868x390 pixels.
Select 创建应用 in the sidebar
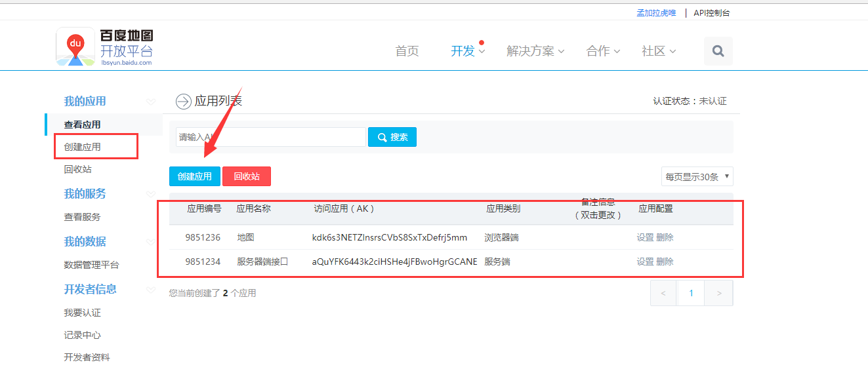click(82, 147)
